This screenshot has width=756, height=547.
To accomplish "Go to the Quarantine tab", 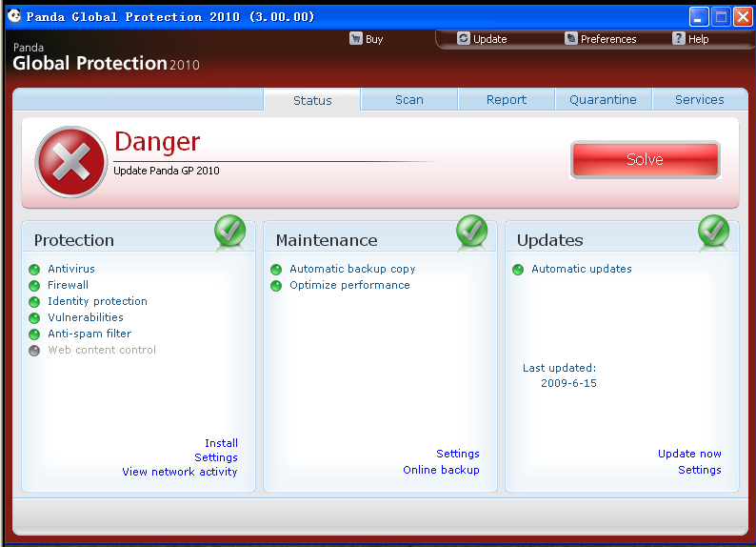I will [603, 99].
